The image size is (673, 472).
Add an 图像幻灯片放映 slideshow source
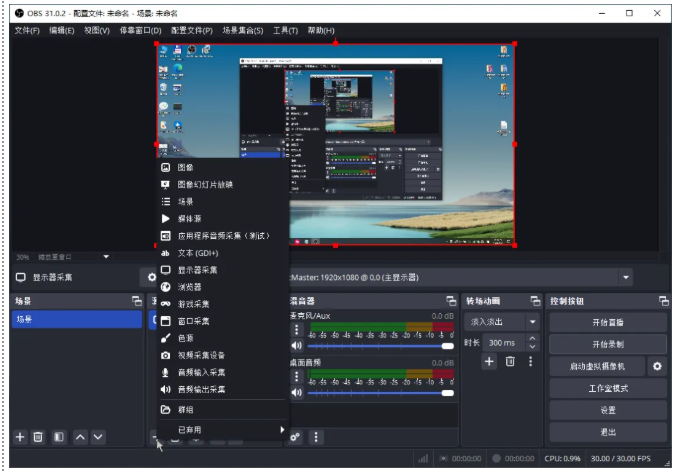pyautogui.click(x=222, y=185)
